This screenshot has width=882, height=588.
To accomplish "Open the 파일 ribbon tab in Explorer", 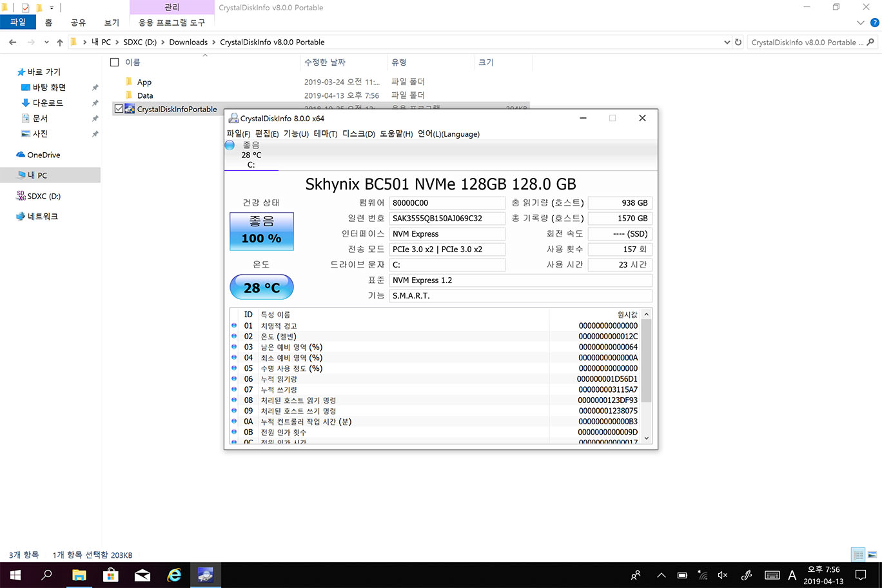I will click(18, 22).
